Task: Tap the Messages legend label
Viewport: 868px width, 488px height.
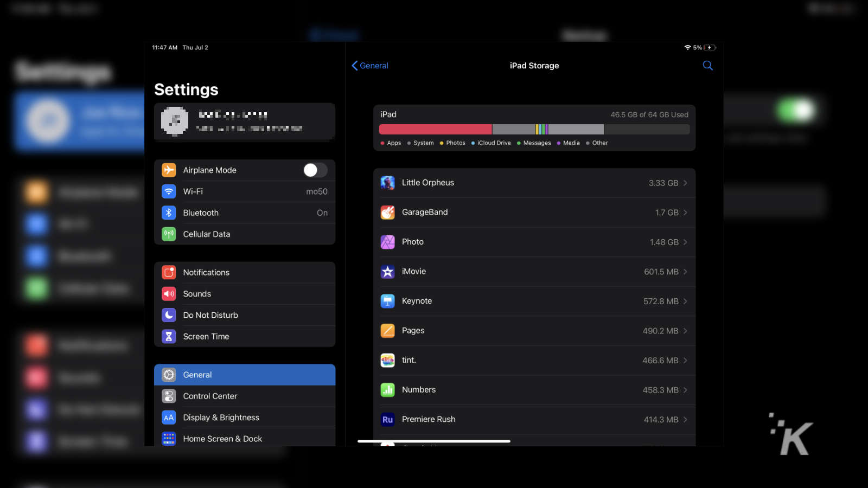Action: pyautogui.click(x=537, y=143)
